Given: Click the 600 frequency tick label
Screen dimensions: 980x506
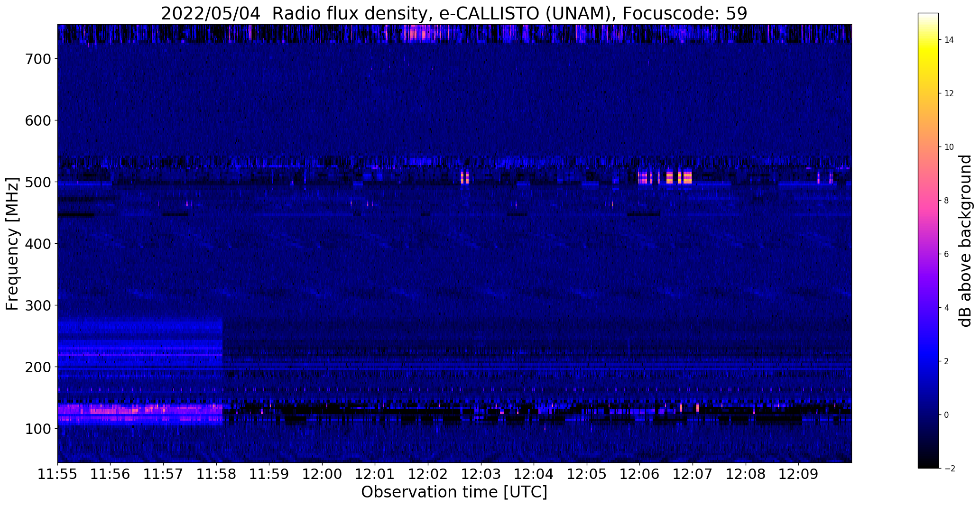Looking at the screenshot, I should [x=37, y=120].
